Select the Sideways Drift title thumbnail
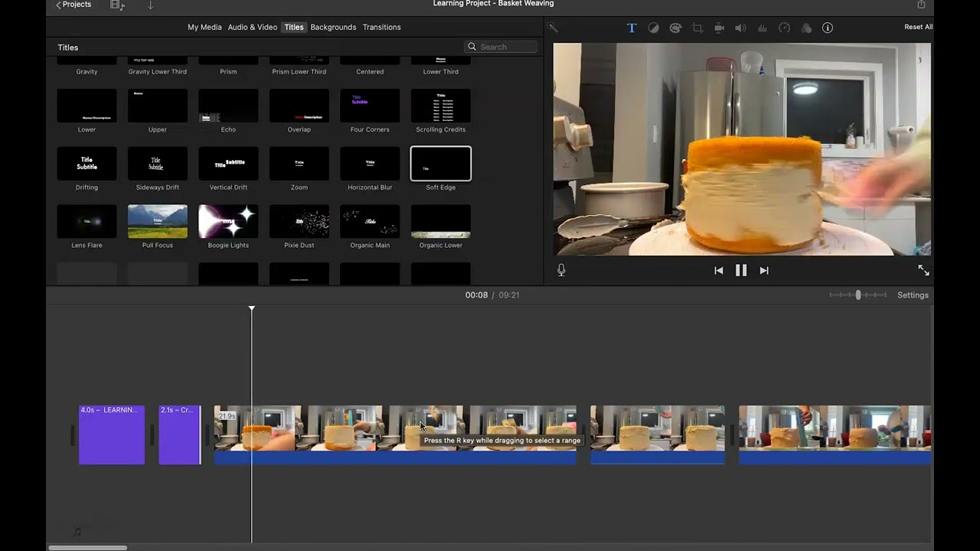The image size is (980, 551). (x=158, y=164)
